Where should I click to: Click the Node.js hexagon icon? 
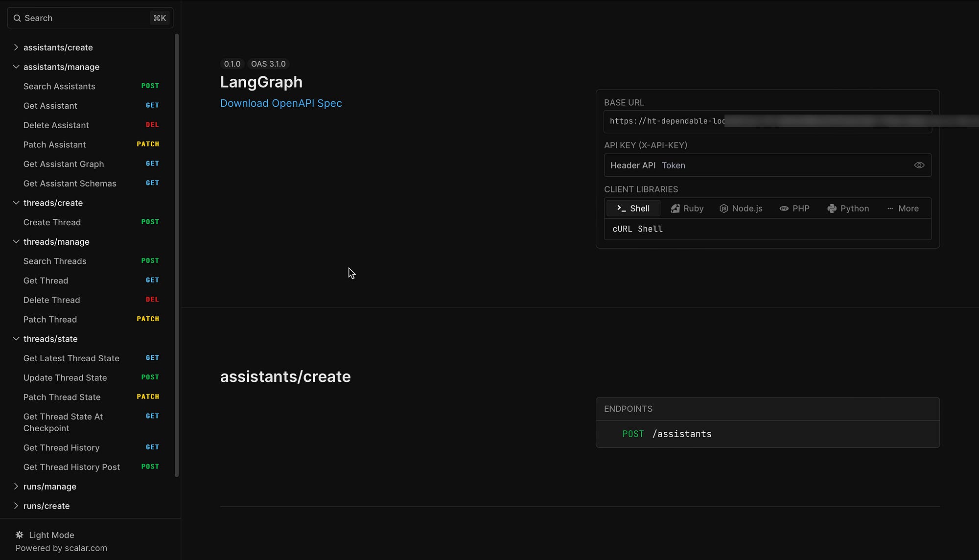[x=724, y=208]
